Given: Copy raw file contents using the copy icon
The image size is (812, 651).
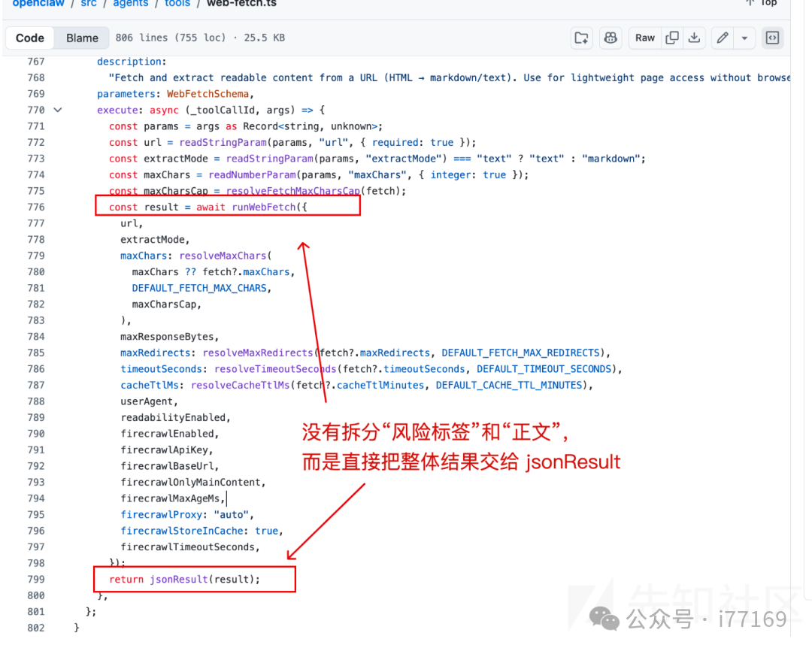Looking at the screenshot, I should coord(671,38).
